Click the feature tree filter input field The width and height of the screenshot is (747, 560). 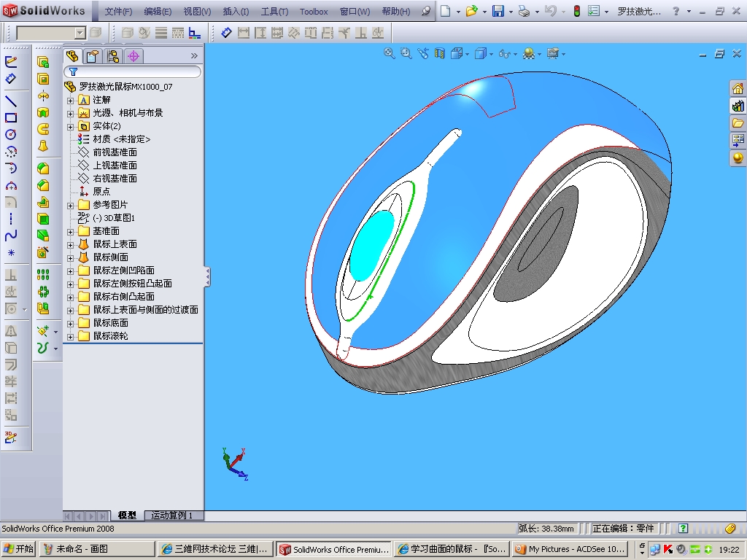[x=133, y=72]
